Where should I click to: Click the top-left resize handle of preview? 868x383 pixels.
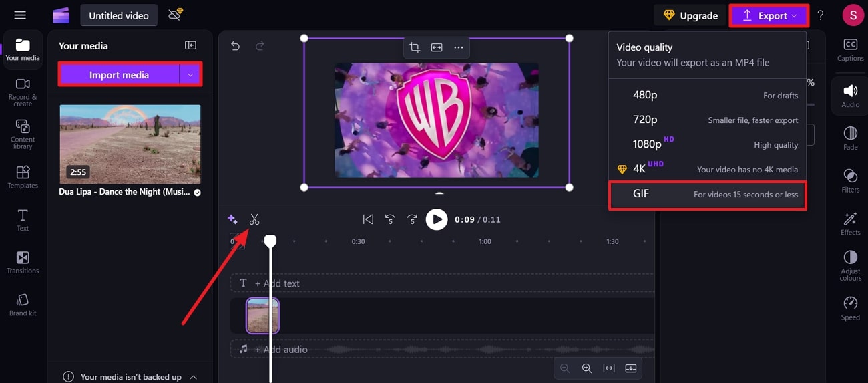[x=304, y=38]
